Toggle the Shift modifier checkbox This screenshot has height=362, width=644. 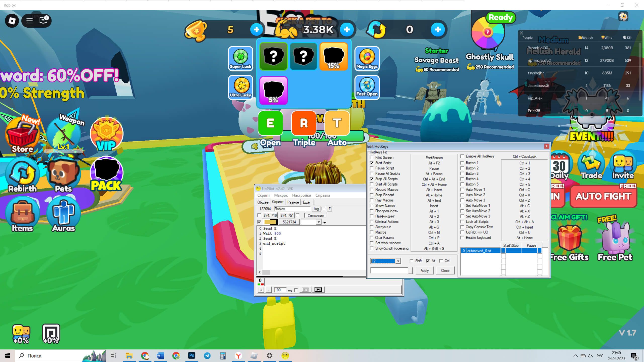tap(412, 261)
